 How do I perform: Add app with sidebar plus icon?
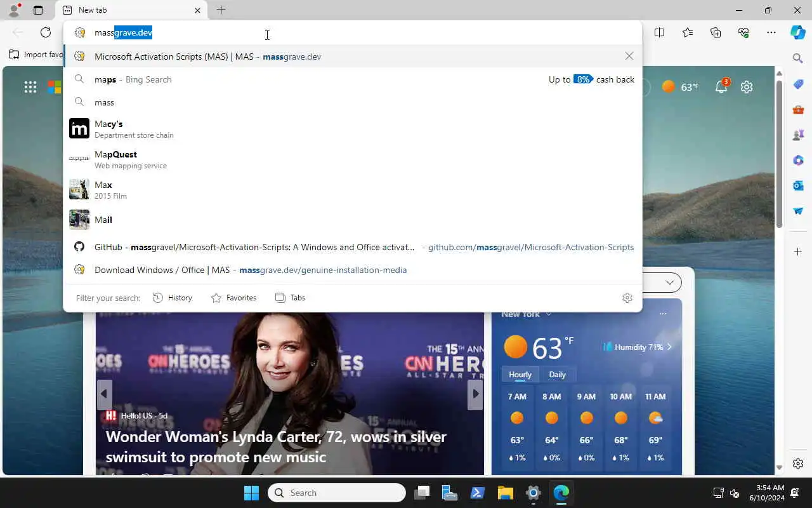(x=798, y=252)
